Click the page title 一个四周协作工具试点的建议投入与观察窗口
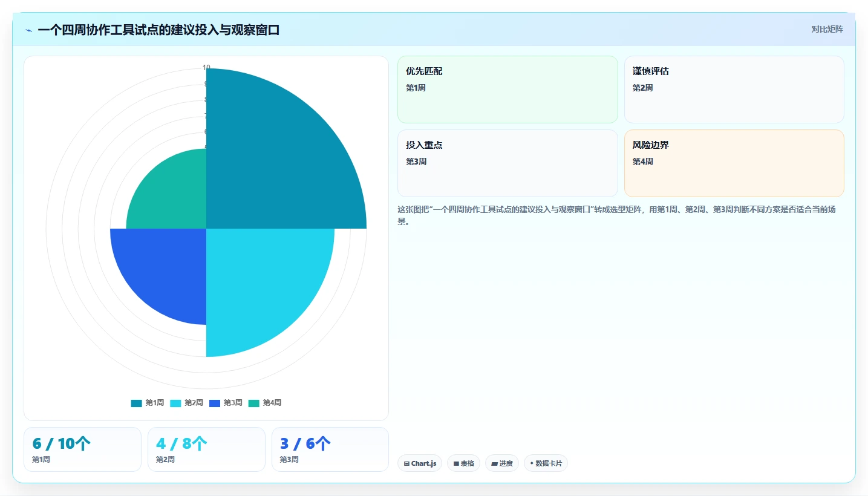The image size is (868, 496). [158, 30]
